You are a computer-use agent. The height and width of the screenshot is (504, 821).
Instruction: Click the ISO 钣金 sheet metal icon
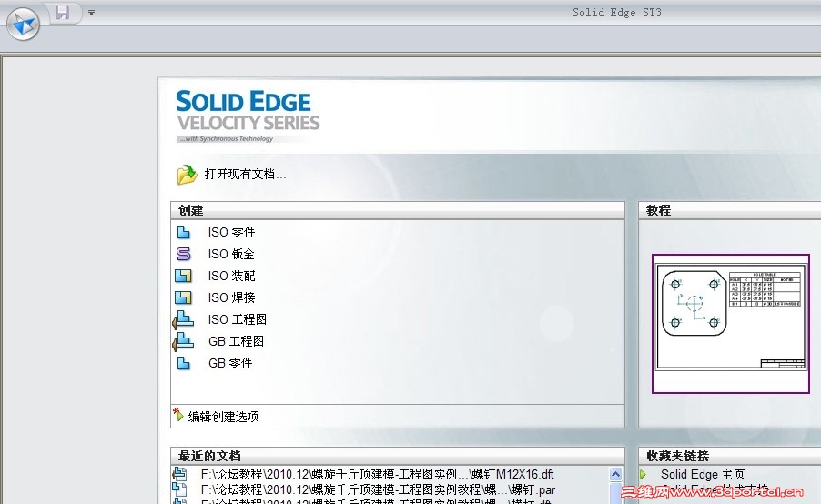(x=183, y=254)
